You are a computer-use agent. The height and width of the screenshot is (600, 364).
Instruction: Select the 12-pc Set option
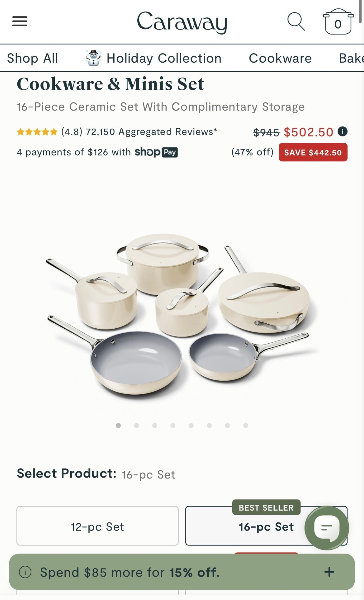[x=98, y=526]
